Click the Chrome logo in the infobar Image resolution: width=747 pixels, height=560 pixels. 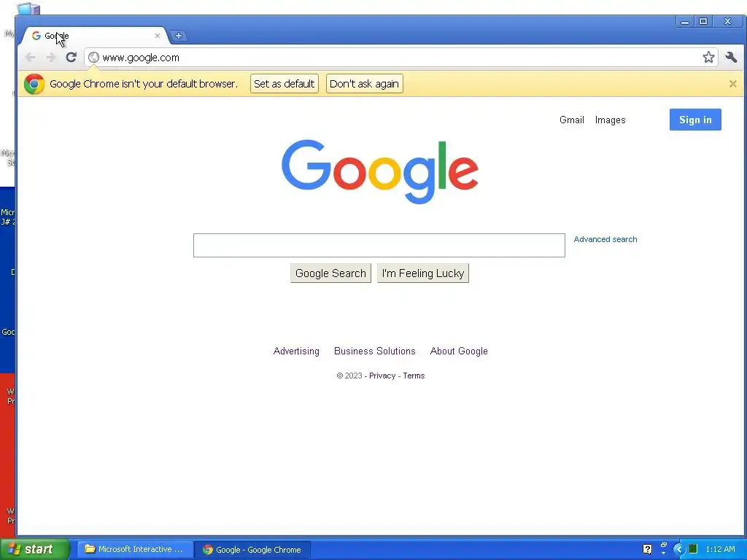34,84
